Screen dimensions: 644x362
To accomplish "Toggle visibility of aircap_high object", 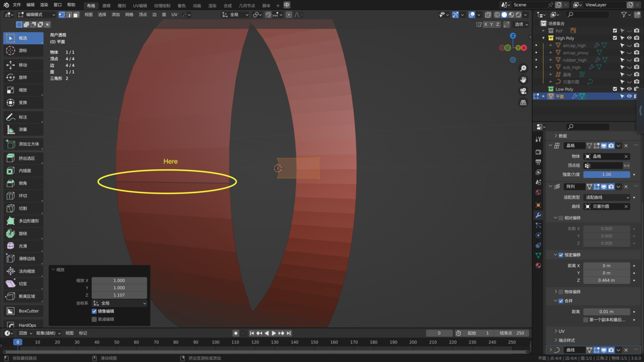I will click(x=629, y=45).
